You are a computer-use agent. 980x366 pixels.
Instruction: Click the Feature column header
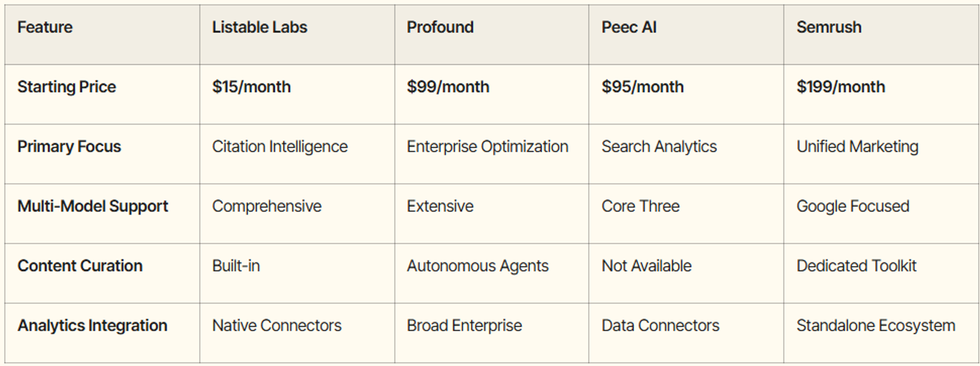coord(45,28)
